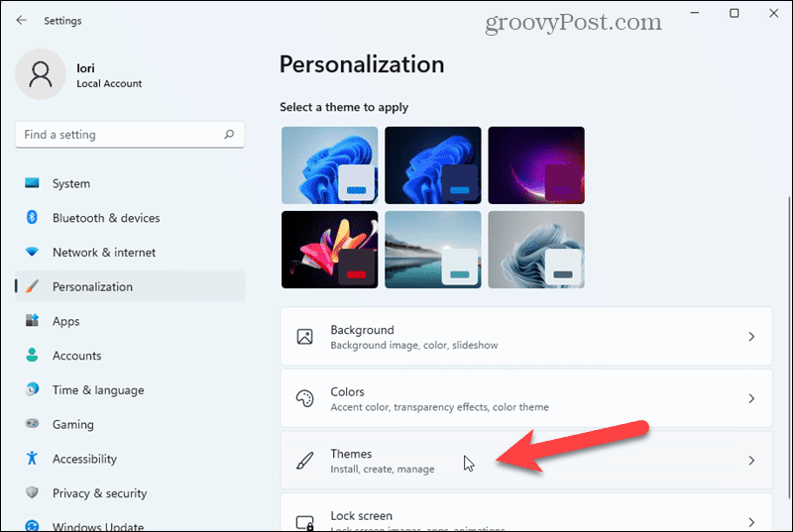Apply the light blue bloom theme
The width and height of the screenshot is (793, 532).
pos(330,165)
